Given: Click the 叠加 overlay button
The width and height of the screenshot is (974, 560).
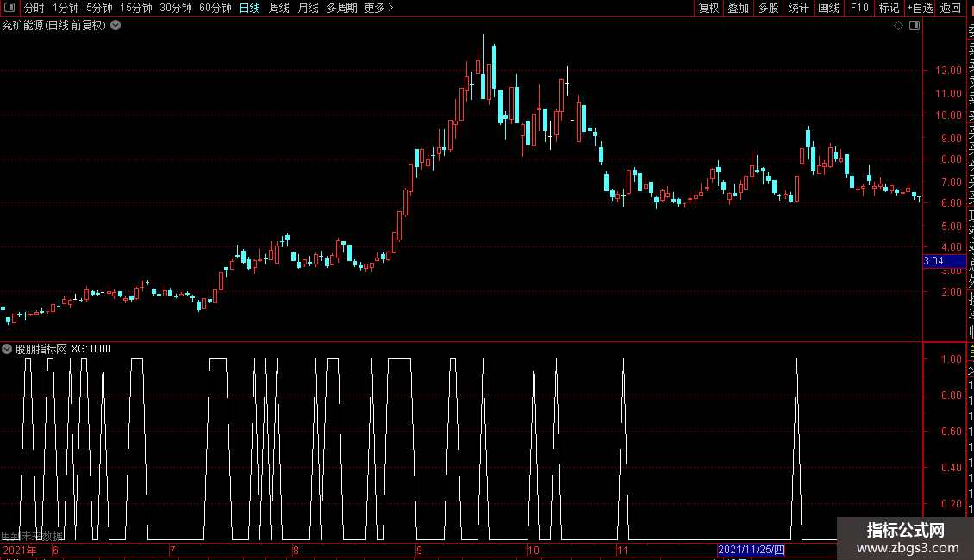Looking at the screenshot, I should click(x=739, y=8).
